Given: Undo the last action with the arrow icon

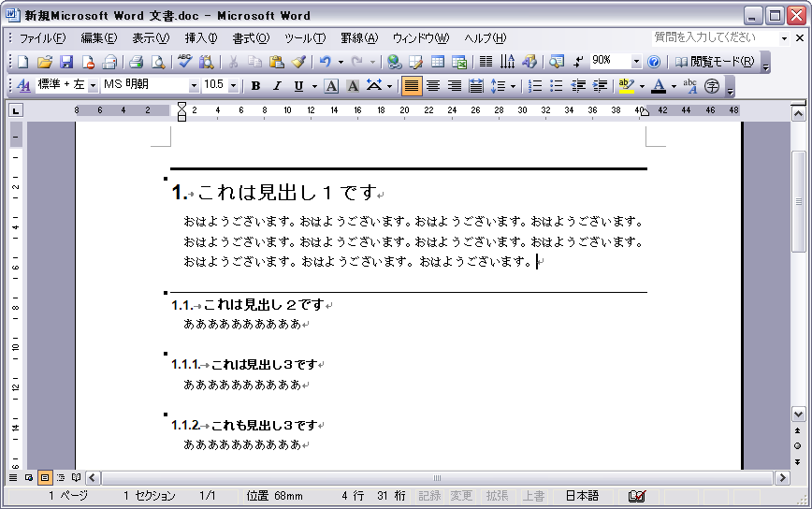Looking at the screenshot, I should click(326, 62).
